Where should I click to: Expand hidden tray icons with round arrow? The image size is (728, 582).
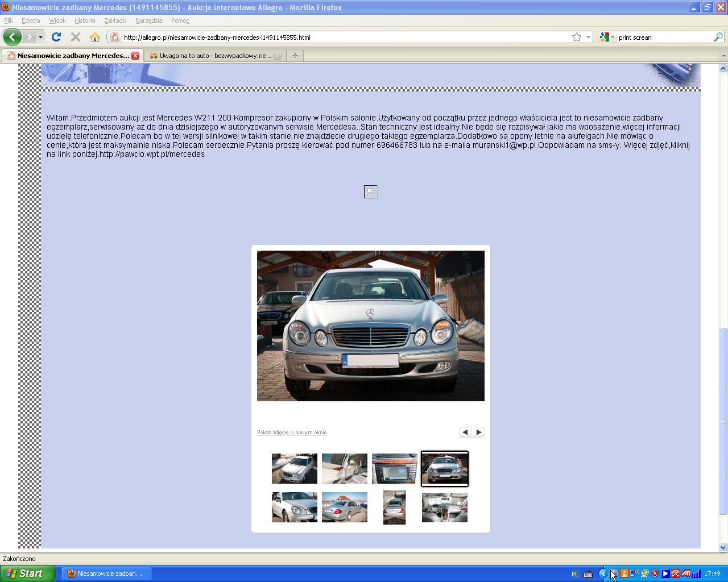[603, 574]
